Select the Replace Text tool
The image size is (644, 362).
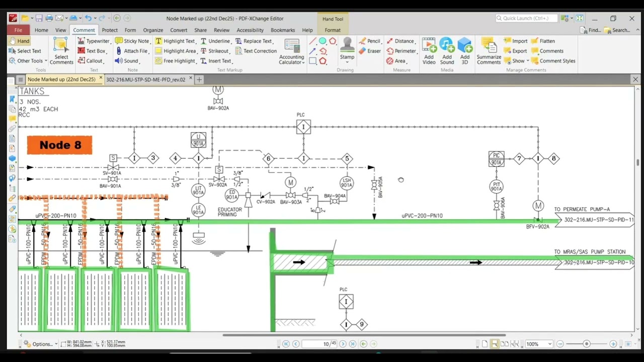[x=254, y=41]
